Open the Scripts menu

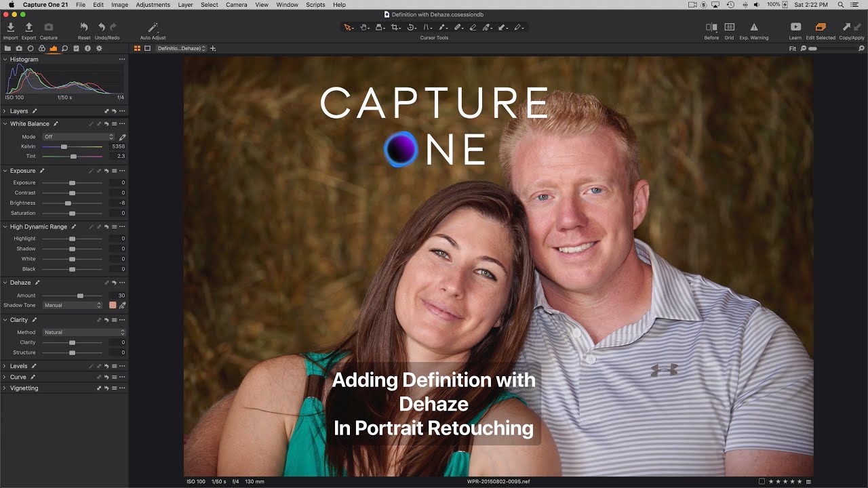316,5
